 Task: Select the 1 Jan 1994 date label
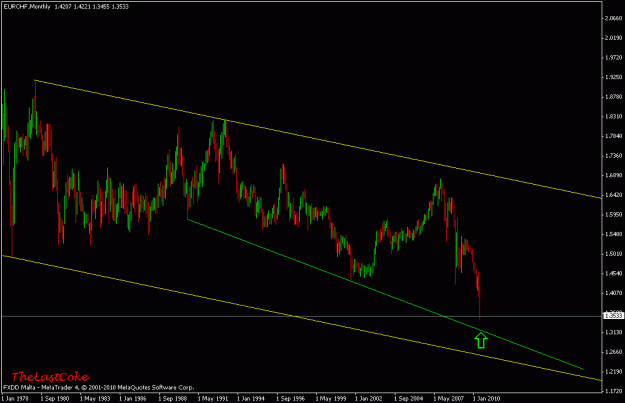251,398
